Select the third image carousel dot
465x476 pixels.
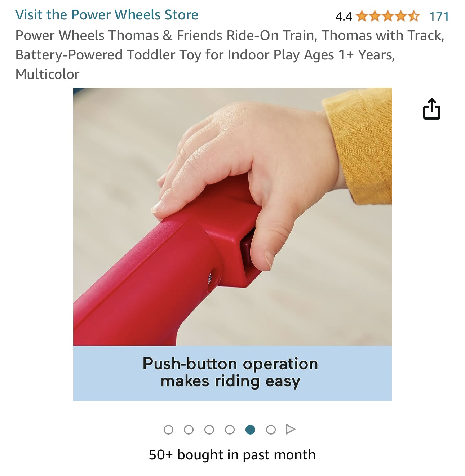[x=209, y=430]
